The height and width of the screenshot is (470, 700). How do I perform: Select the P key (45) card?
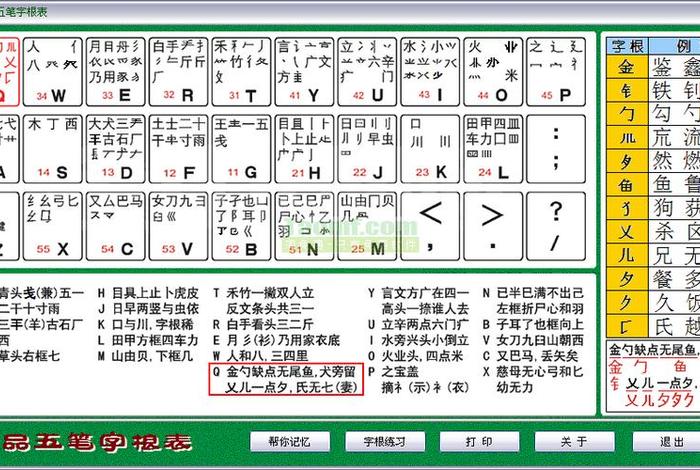(556, 72)
